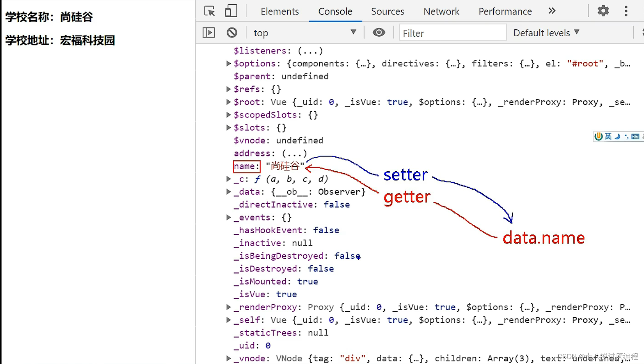Select the $parent: undefined row
Screen dimensions: 644x364
click(x=281, y=76)
